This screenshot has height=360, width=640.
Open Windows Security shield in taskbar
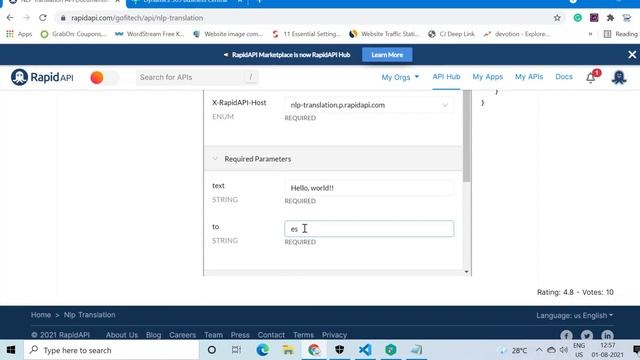point(340,350)
